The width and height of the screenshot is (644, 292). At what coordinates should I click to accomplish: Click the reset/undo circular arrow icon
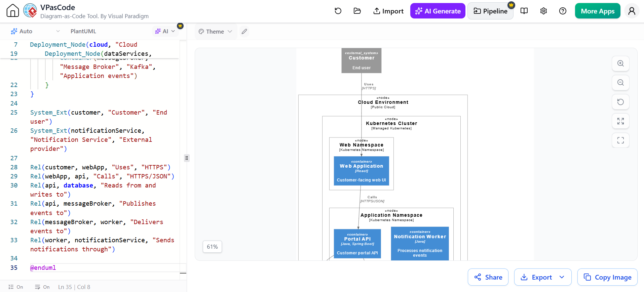coord(338,11)
